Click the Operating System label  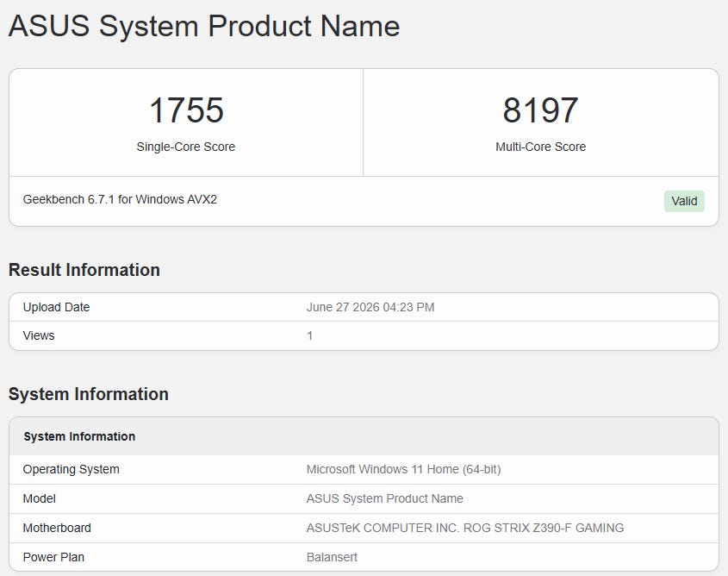pyautogui.click(x=71, y=469)
